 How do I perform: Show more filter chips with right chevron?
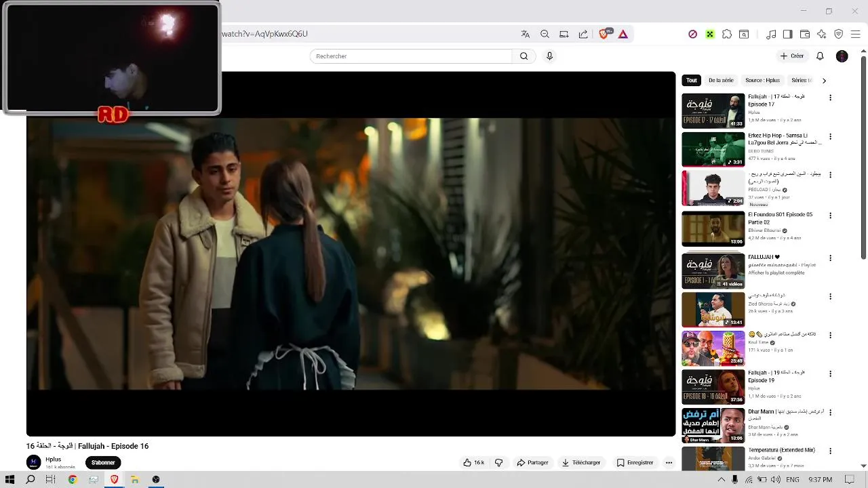click(x=824, y=81)
